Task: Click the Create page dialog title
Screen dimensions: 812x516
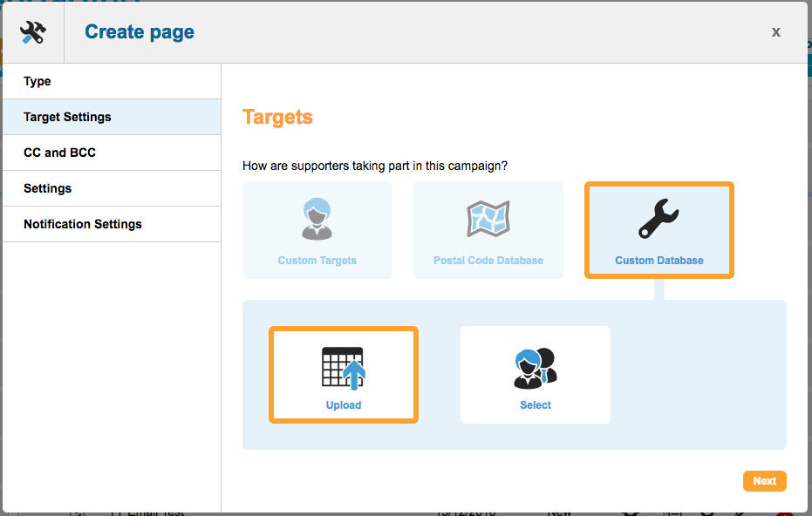Action: click(x=140, y=32)
